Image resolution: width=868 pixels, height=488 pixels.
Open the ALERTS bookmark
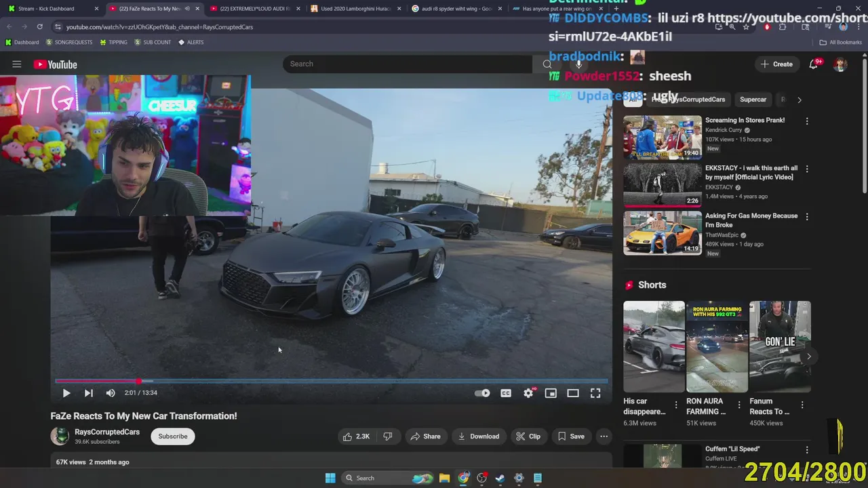coord(191,42)
